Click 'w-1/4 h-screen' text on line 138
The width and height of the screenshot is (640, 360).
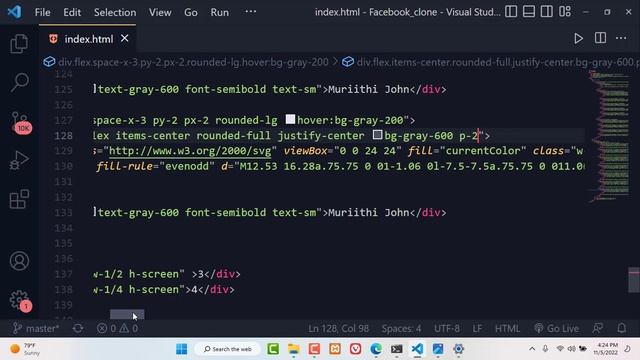point(136,289)
